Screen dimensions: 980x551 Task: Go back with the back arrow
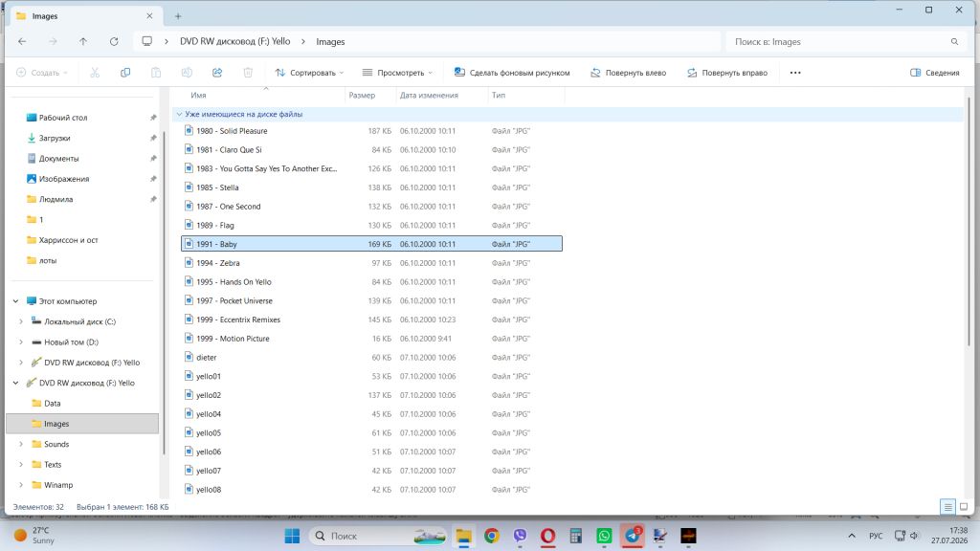click(x=23, y=42)
